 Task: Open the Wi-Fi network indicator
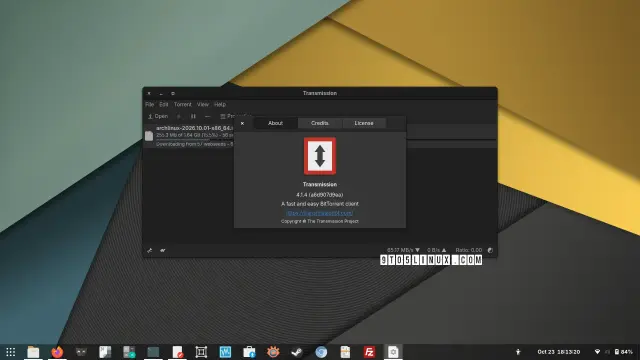point(597,352)
